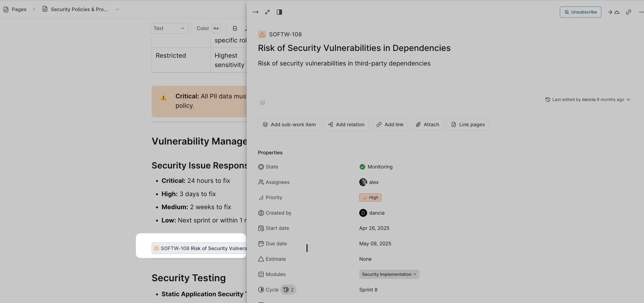
Task: Open the Text style dropdown
Action: tap(169, 29)
